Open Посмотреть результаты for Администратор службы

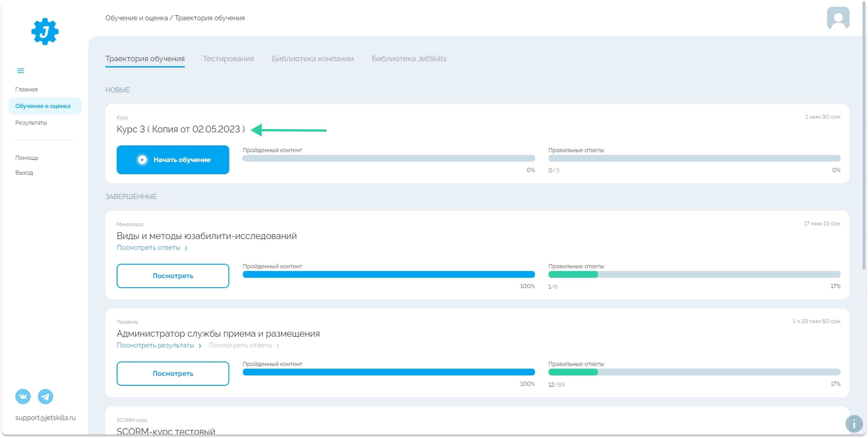pos(155,345)
